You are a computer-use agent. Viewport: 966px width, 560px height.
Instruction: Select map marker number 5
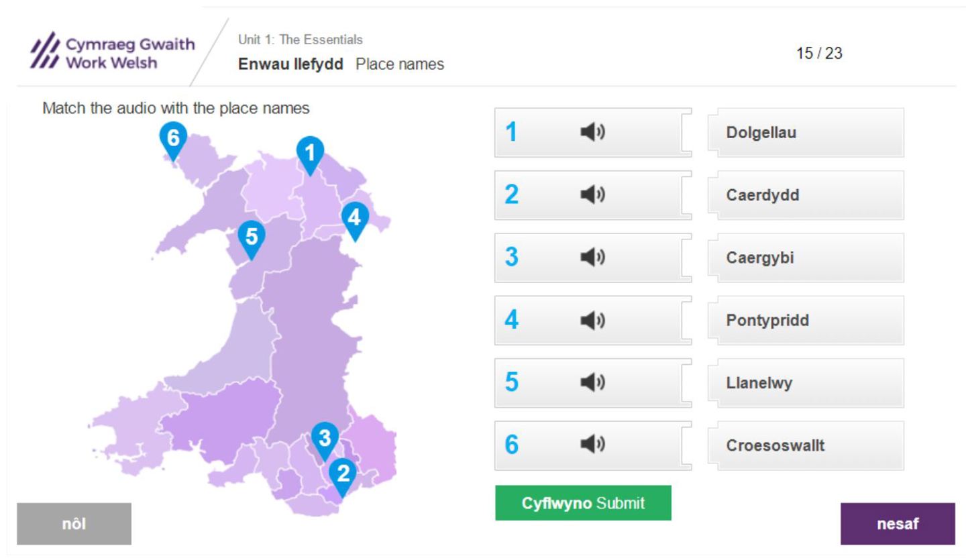pos(252,238)
